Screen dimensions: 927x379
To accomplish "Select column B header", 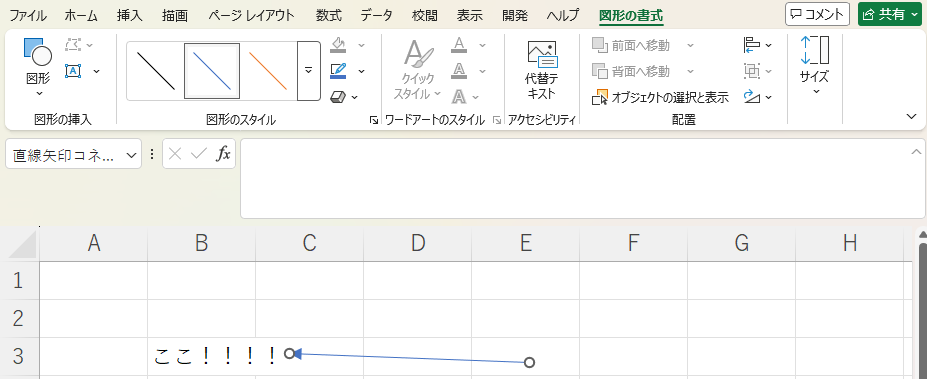I will pos(202,243).
